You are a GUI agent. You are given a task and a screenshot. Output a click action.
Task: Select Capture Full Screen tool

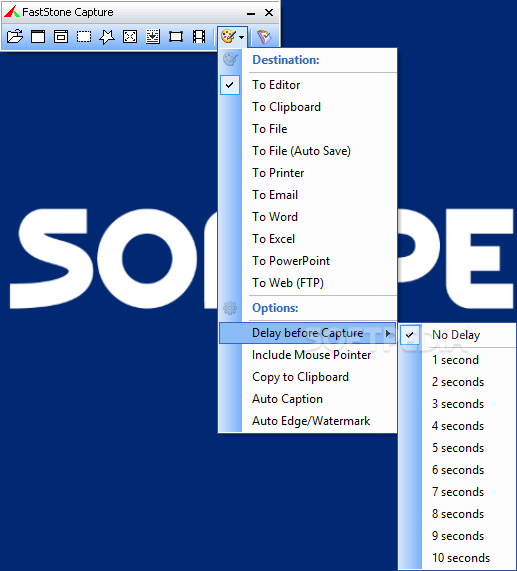(x=130, y=37)
